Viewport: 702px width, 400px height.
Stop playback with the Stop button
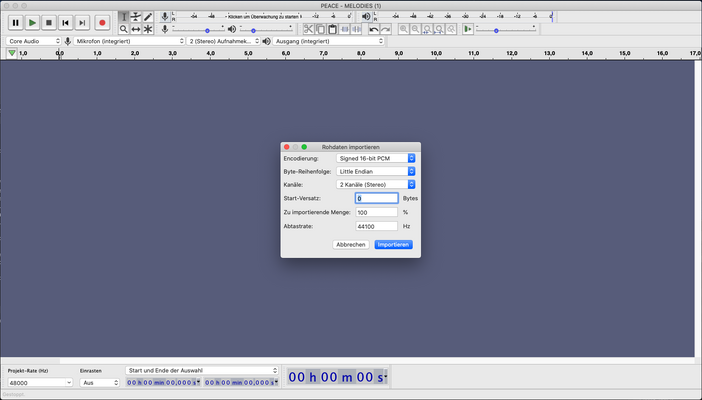click(49, 22)
